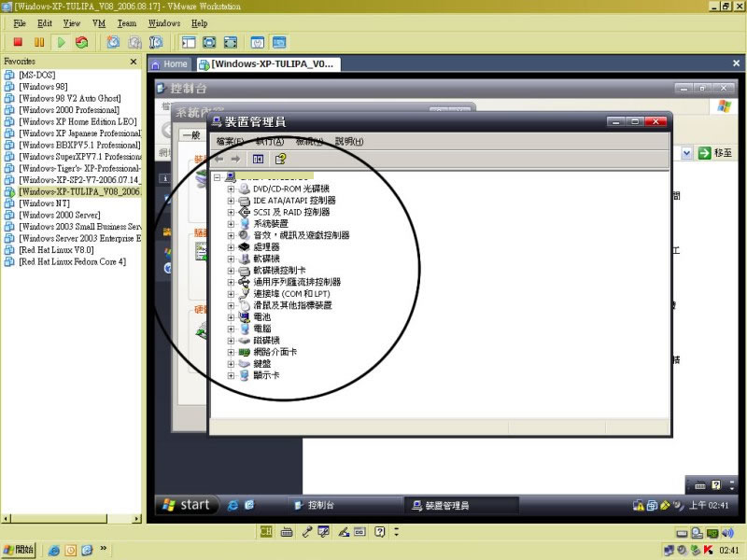This screenshot has height=560, width=747.
Task: Click the back arrow in Device Manager toolbar
Action: coord(219,159)
